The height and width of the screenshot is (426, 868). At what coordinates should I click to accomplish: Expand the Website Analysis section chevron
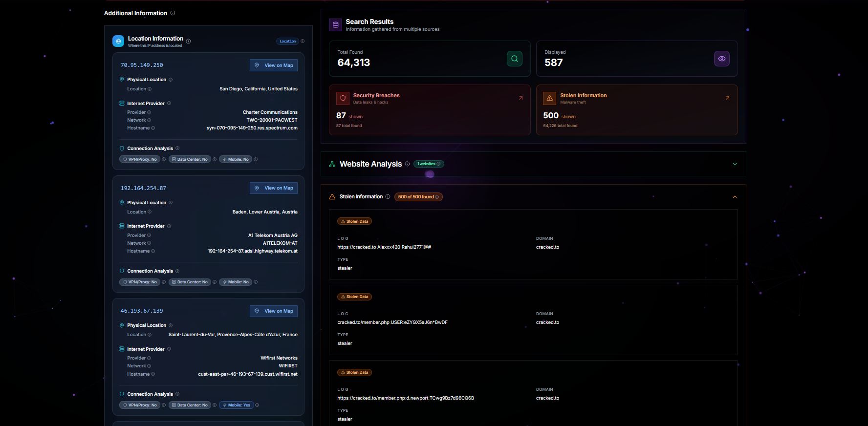[735, 164]
